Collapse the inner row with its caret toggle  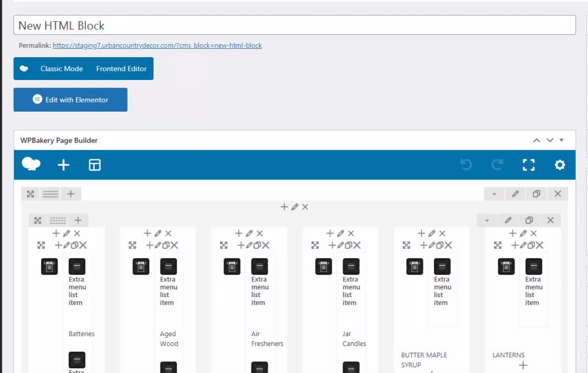487,220
